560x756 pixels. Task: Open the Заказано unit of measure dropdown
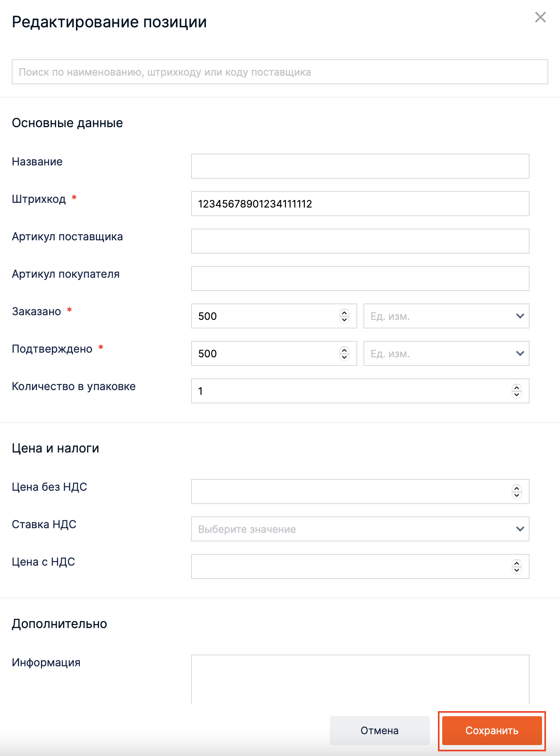pos(446,316)
